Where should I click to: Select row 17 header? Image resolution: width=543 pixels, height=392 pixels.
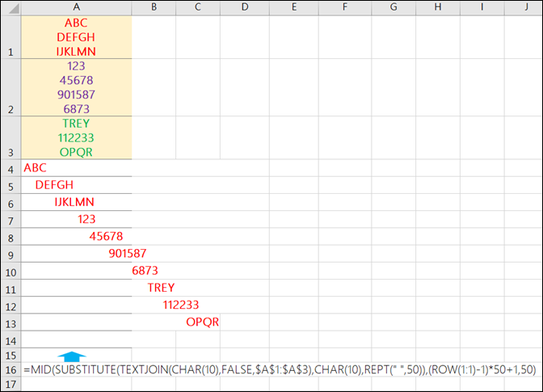pyautogui.click(x=11, y=384)
